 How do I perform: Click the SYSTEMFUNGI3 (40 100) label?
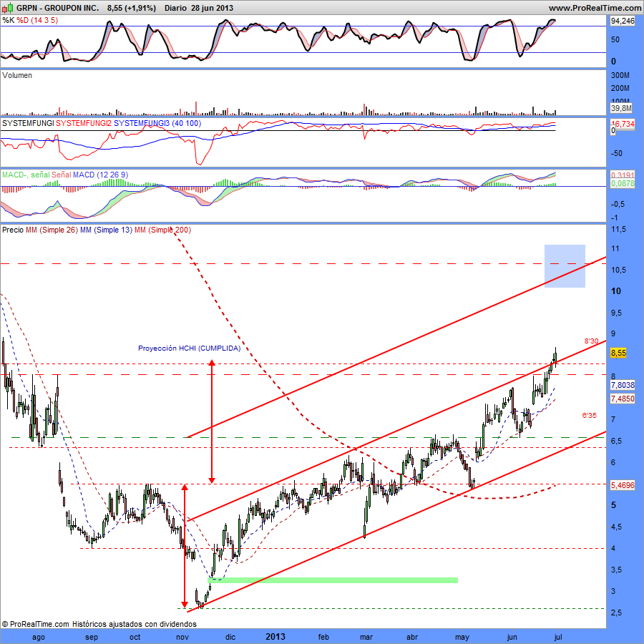pyautogui.click(x=157, y=123)
